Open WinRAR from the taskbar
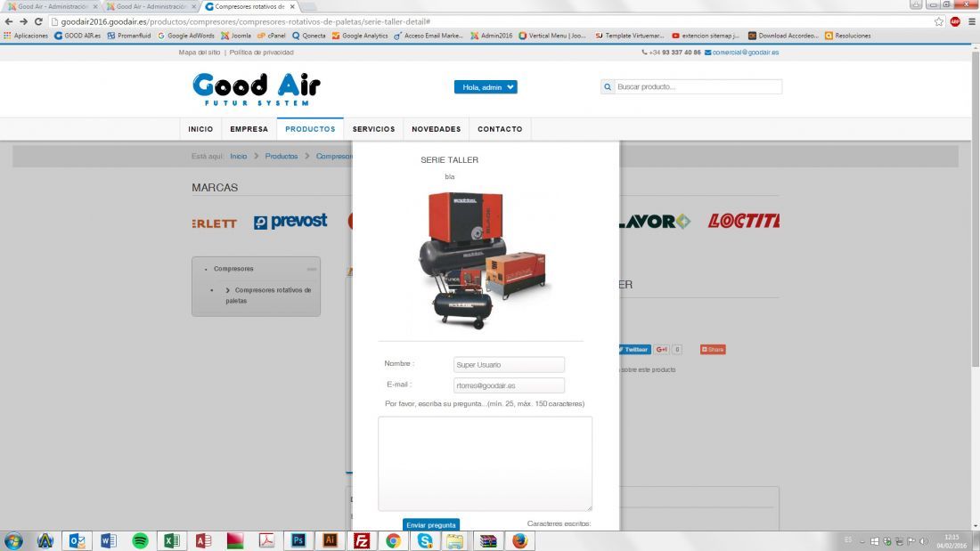 488,541
